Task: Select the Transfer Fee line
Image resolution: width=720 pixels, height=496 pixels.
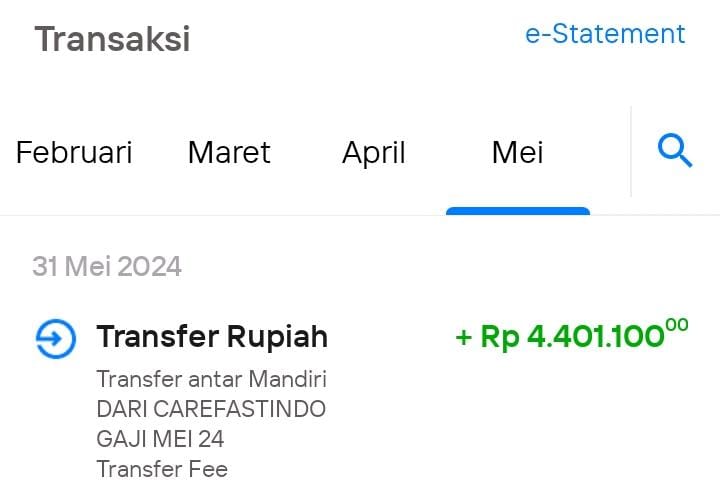Action: pos(162,469)
